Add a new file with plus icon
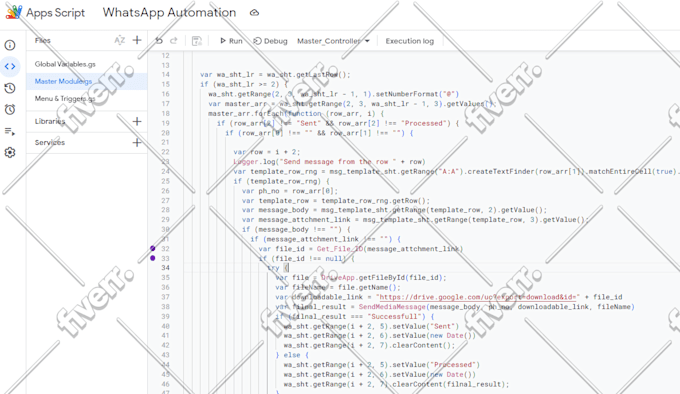680x394 pixels. 137,40
